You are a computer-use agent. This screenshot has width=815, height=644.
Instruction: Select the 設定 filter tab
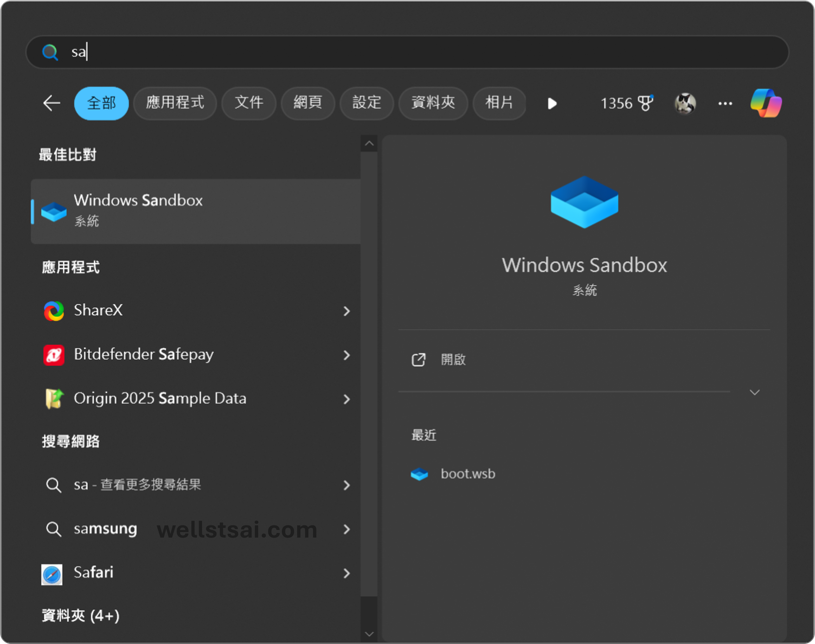pyautogui.click(x=367, y=103)
